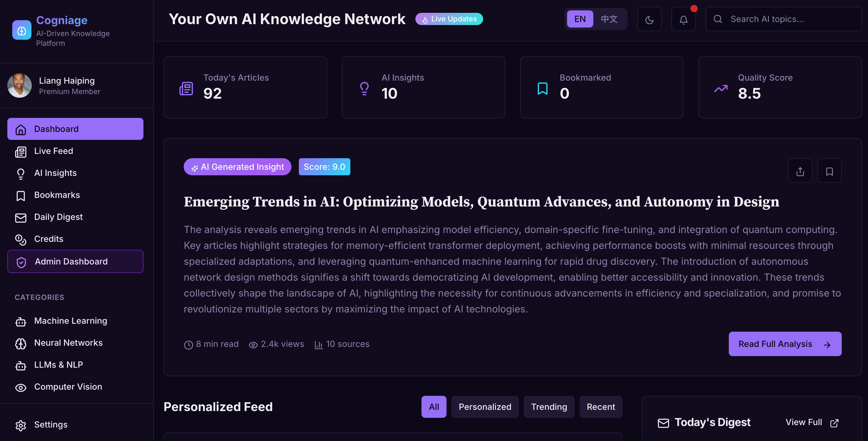Viewport: 868px width, 441px height.
Task: Click Today's Articles newspaper icon
Action: point(186,89)
